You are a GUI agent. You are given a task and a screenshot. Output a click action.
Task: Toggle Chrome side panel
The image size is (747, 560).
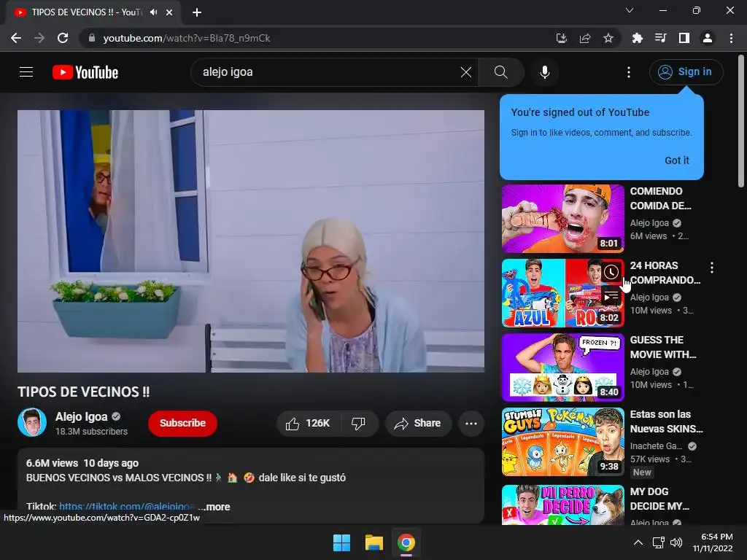click(x=684, y=38)
